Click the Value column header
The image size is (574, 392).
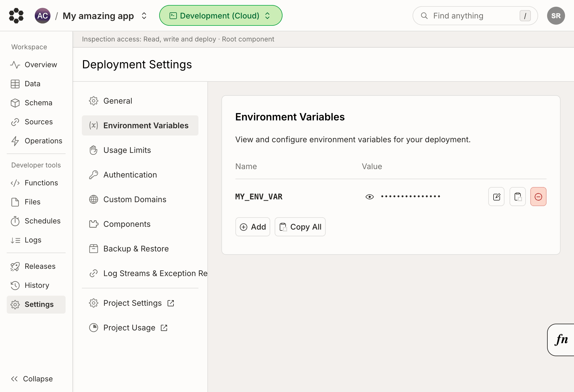[x=372, y=166]
